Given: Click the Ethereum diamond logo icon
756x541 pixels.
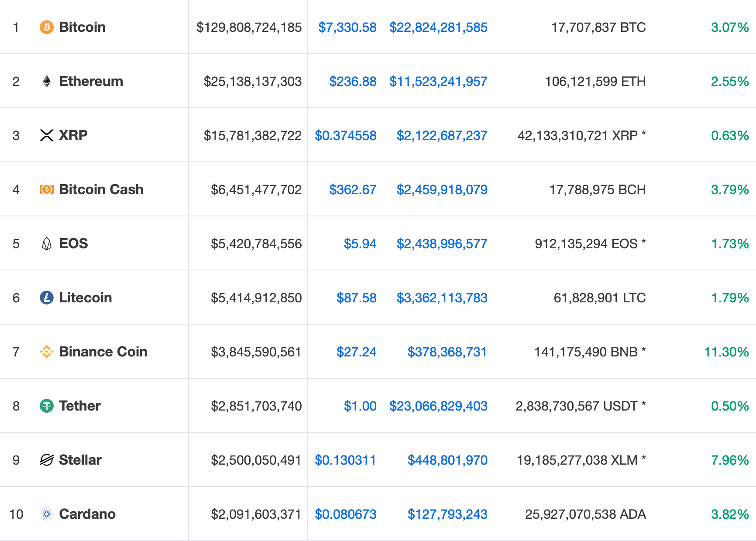Looking at the screenshot, I should click(47, 81).
